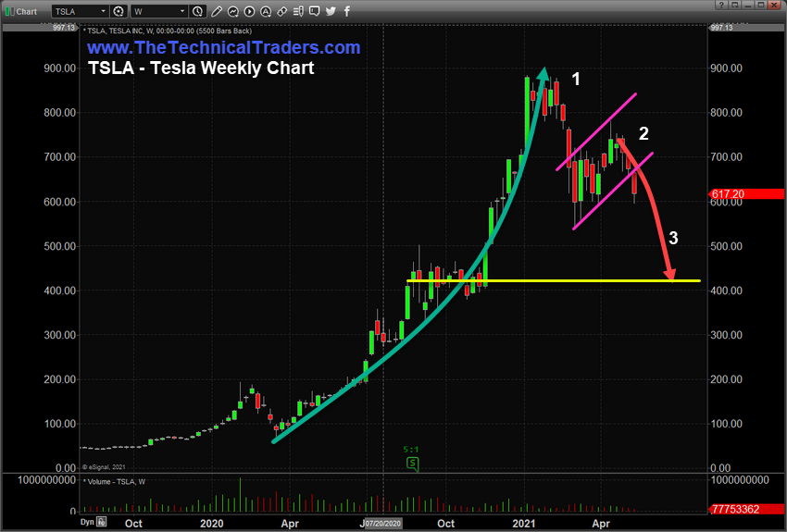The image size is (787, 532).
Task: Share chart via Facebook icon
Action: point(347,11)
